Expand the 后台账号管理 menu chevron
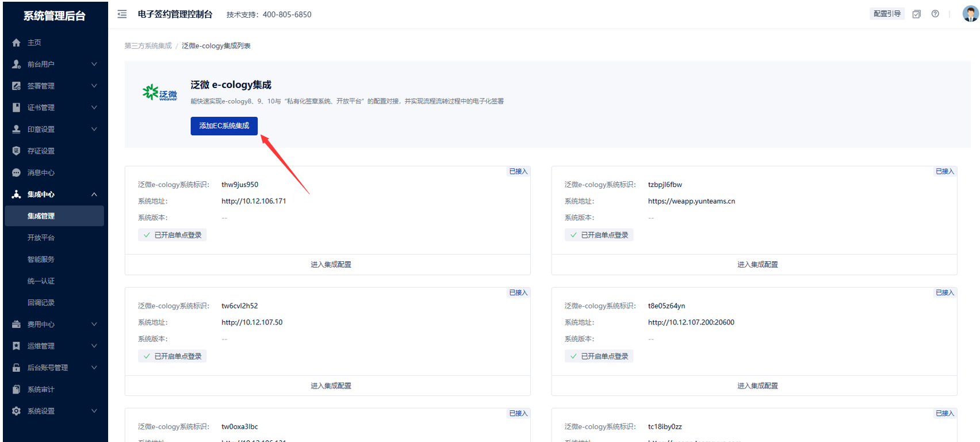The height and width of the screenshot is (442, 980). pyautogui.click(x=94, y=368)
